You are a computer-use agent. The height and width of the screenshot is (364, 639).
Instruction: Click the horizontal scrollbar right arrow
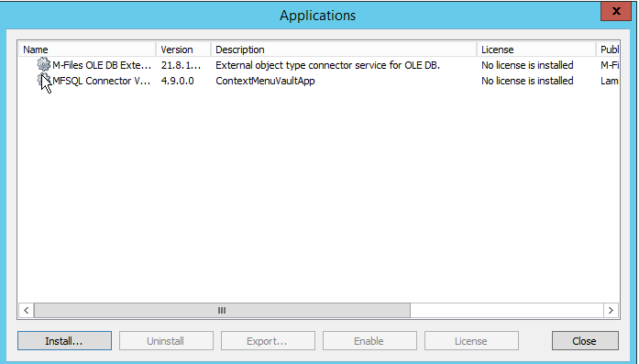(611, 310)
